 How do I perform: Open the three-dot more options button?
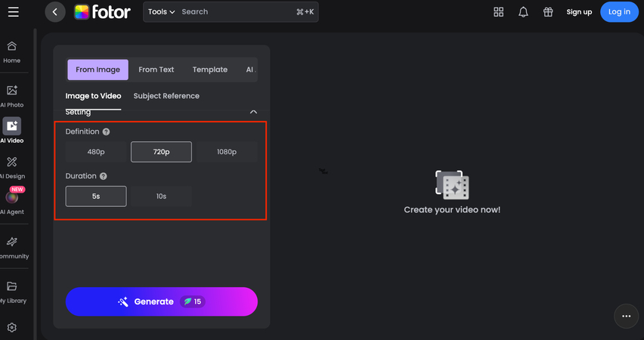coord(626,316)
